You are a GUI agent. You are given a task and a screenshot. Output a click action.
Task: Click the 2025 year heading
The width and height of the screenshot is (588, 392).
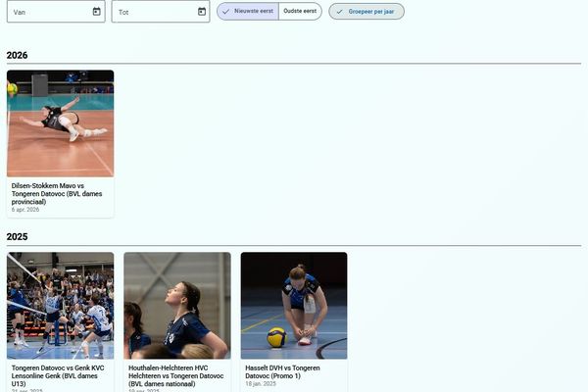coord(17,237)
